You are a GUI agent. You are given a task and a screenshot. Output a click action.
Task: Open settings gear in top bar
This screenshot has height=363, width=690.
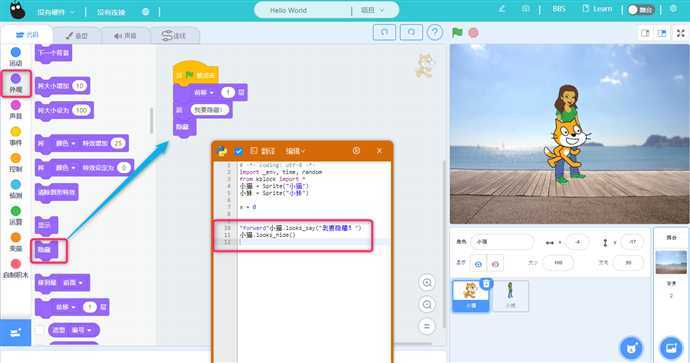pos(673,9)
